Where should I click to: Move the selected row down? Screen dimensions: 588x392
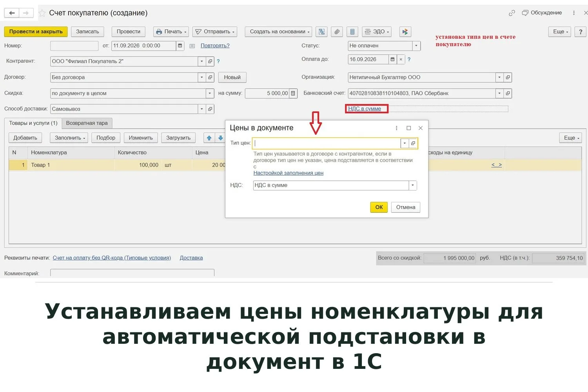(x=220, y=138)
